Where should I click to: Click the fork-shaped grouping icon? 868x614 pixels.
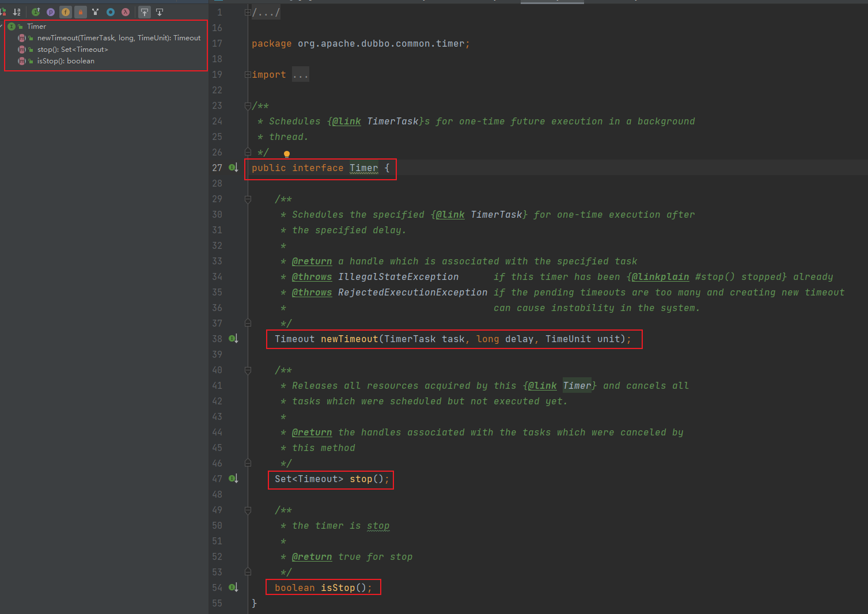point(96,12)
